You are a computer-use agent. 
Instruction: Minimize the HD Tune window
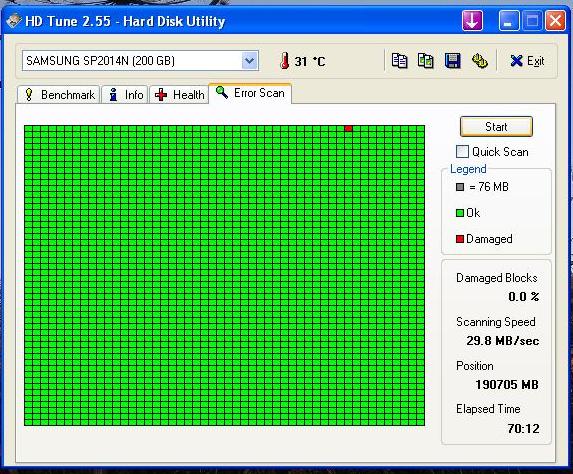[509, 20]
